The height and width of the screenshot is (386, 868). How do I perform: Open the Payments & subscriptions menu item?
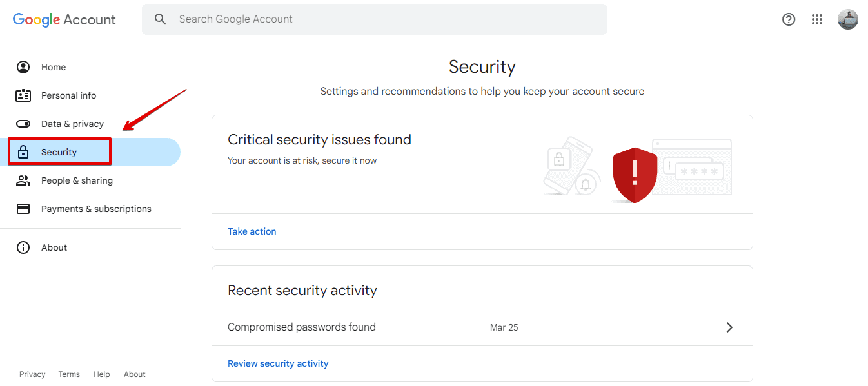click(96, 209)
